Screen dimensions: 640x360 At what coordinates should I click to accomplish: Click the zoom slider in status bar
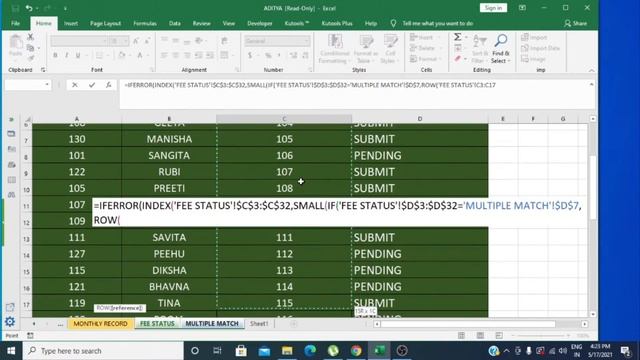(x=540, y=336)
